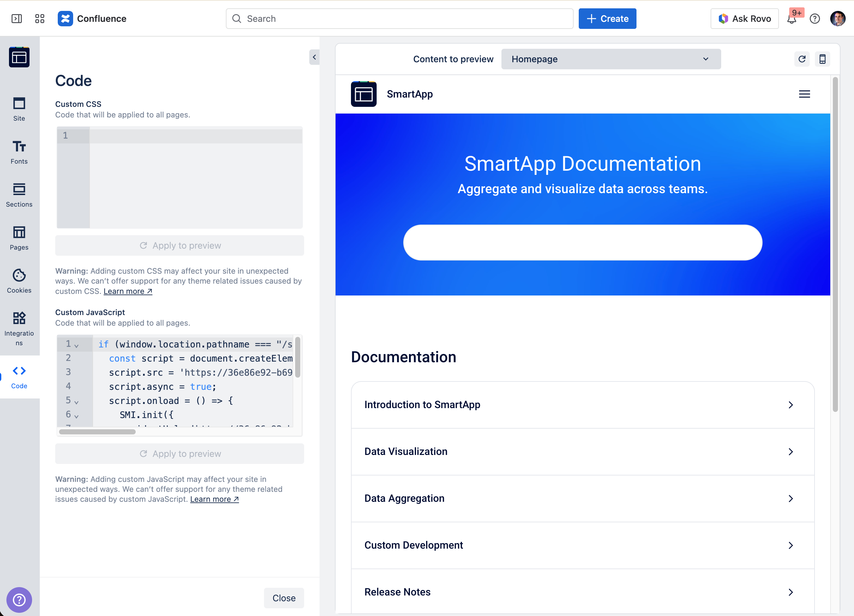
Task: Switch to the Cookies settings tab
Action: coord(19,281)
